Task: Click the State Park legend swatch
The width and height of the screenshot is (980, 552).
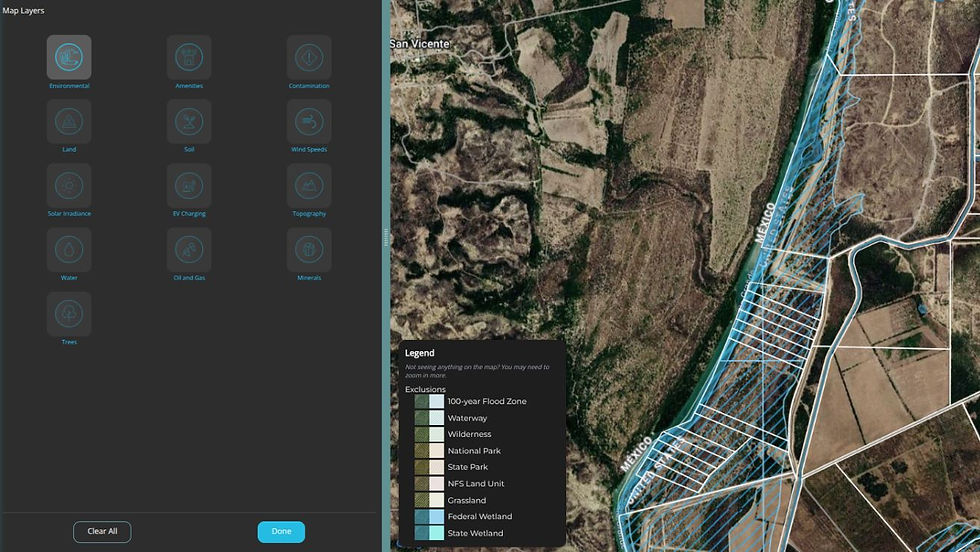Action: pyautogui.click(x=429, y=467)
